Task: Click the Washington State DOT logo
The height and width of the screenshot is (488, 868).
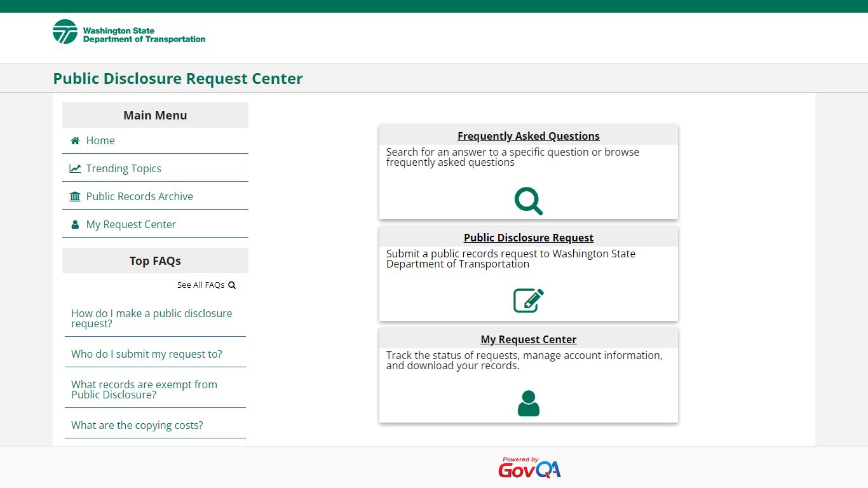Action: click(129, 32)
